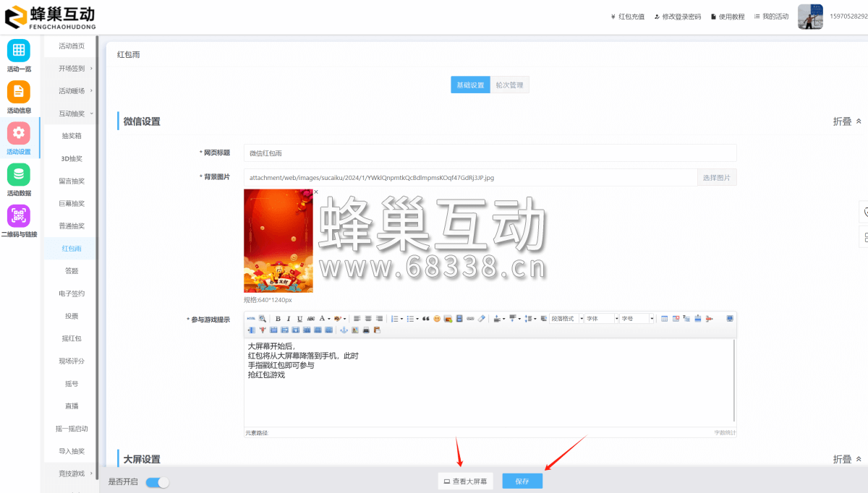Insert a hyperlink in the editor
This screenshot has width=868, height=493.
point(470,319)
